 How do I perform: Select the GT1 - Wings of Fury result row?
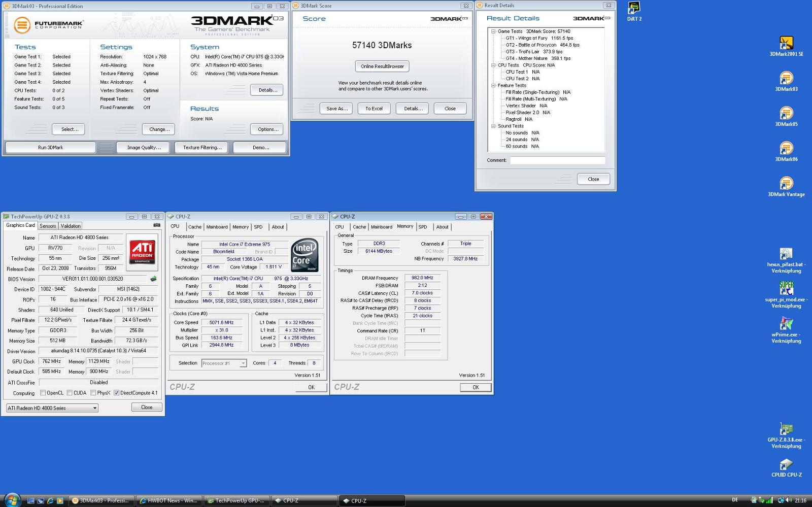coord(539,38)
